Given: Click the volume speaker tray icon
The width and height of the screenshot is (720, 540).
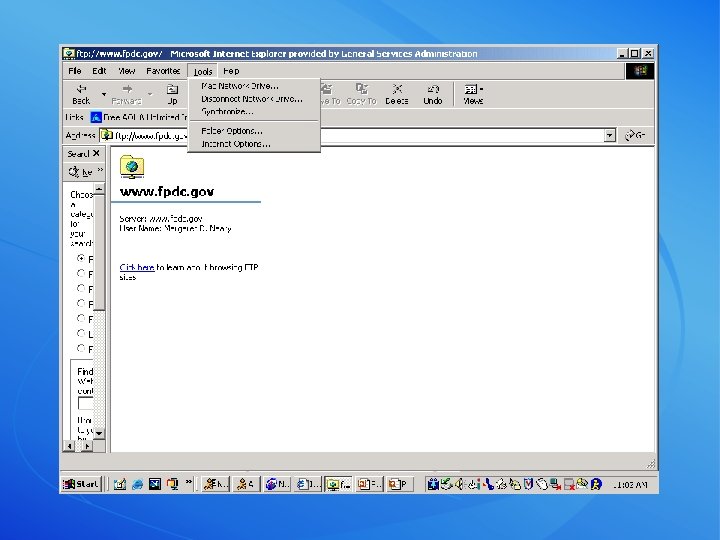Looking at the screenshot, I should (459, 484).
